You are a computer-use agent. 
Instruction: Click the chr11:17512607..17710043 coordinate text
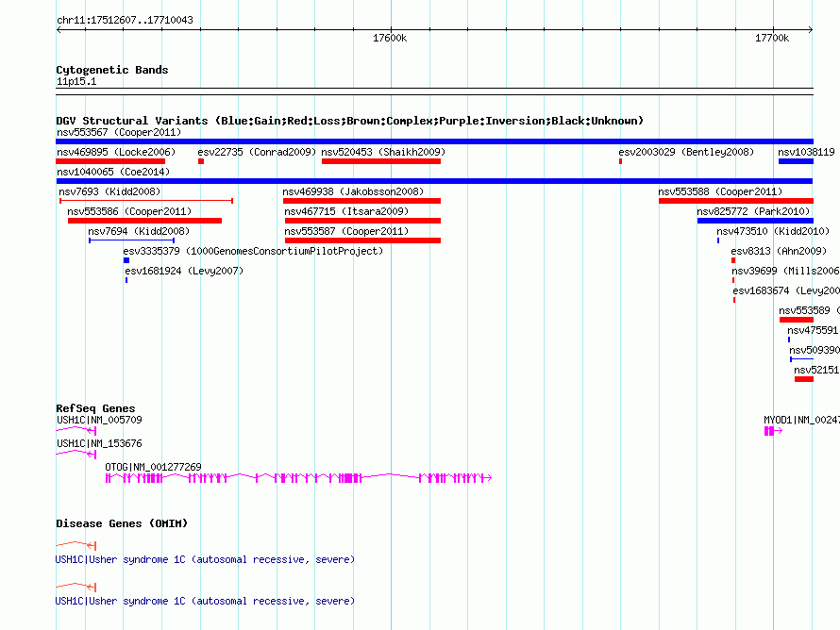click(125, 21)
